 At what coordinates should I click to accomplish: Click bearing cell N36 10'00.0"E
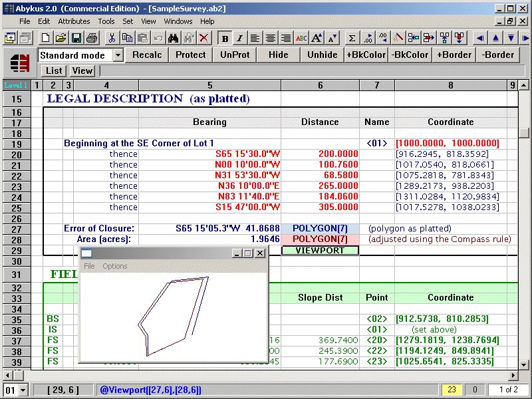pos(209,186)
